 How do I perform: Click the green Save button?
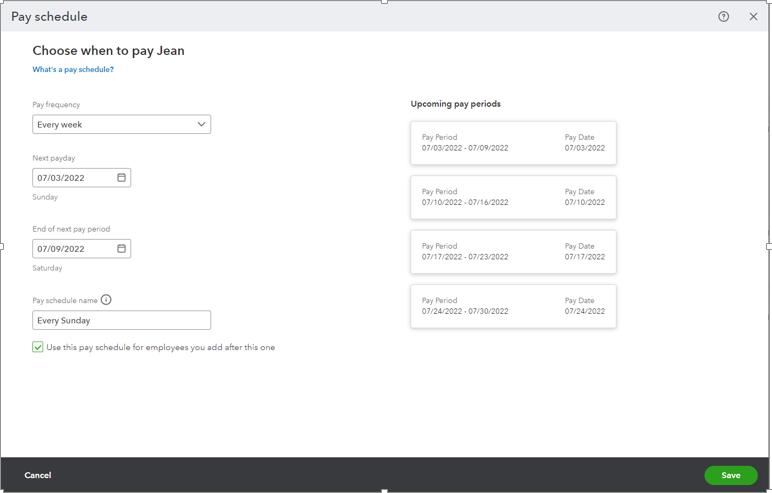coord(731,475)
